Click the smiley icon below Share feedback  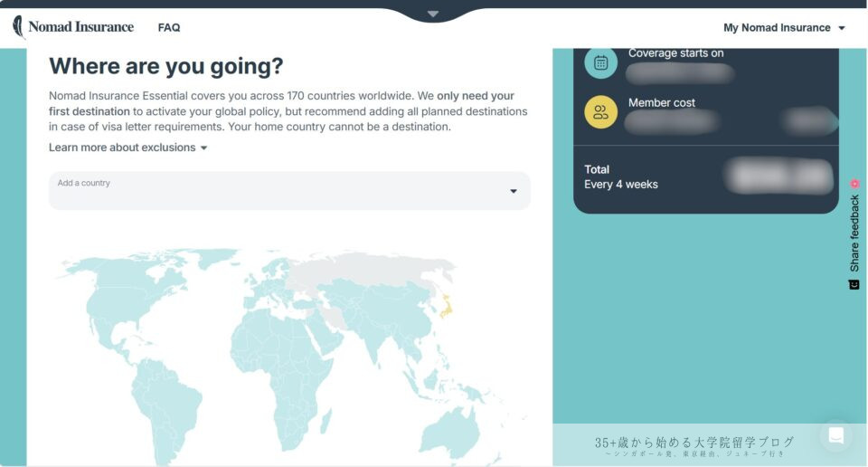point(854,285)
